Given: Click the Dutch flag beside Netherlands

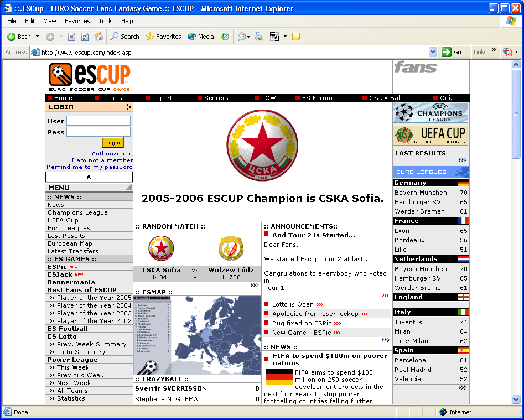Looking at the screenshot, I should tap(464, 259).
